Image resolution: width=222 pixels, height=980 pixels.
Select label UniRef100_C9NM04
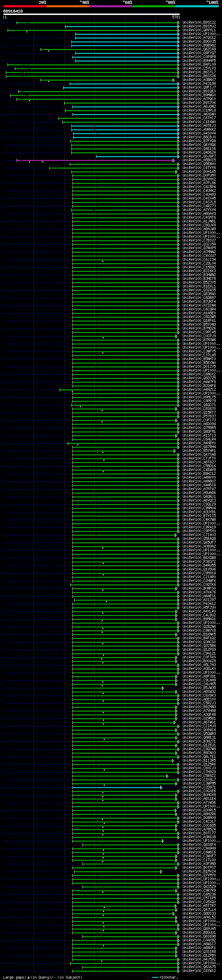pos(199,508)
